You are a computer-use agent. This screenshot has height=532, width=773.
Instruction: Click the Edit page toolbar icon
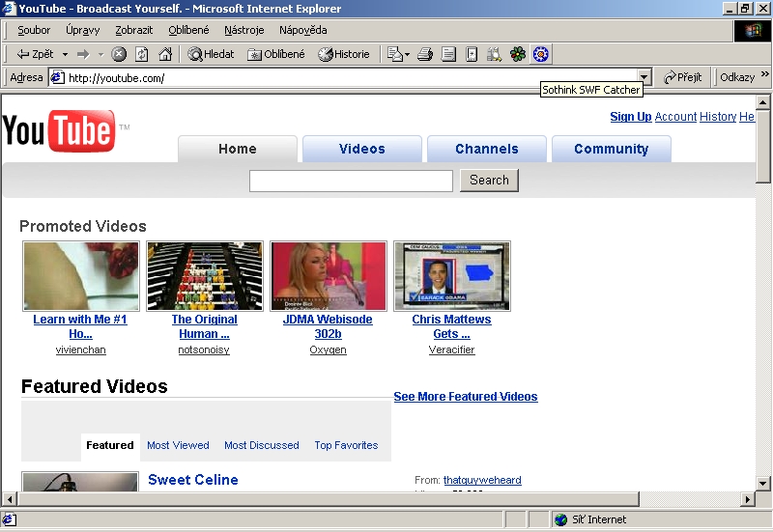[448, 54]
